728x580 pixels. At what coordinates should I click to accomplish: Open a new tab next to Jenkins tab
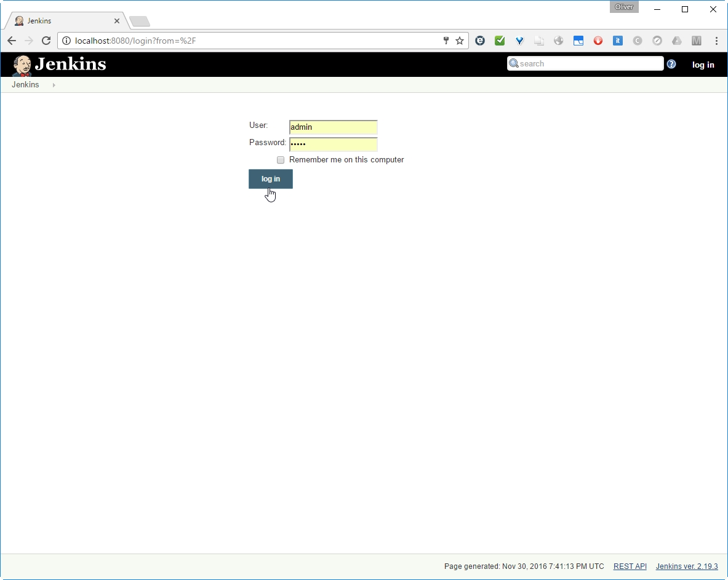pos(140,22)
